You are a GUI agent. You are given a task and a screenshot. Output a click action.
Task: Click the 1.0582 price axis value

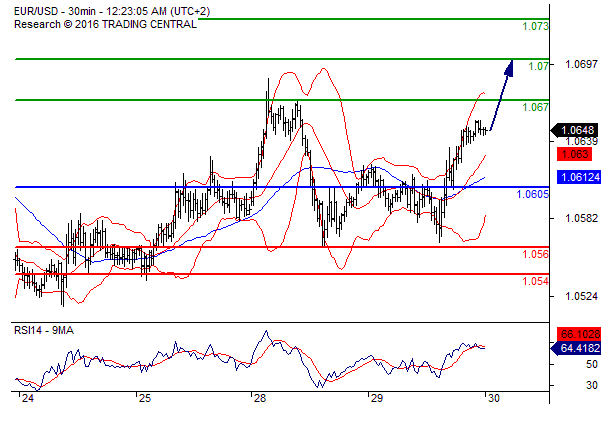(x=581, y=218)
